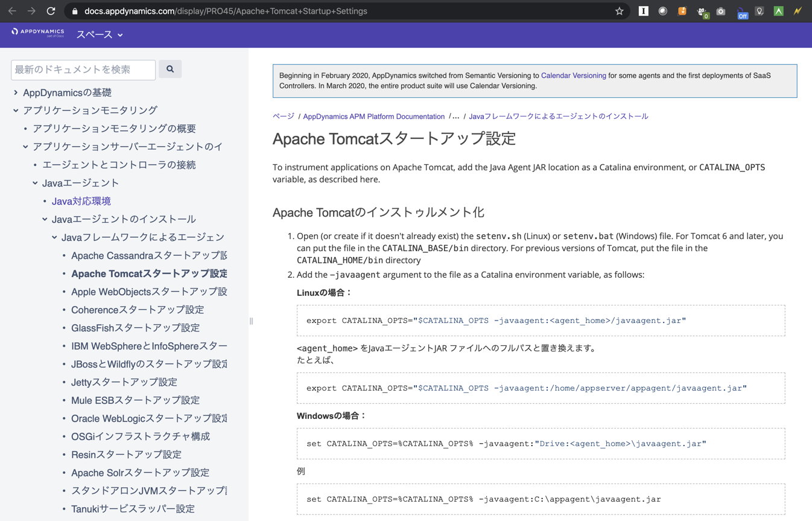Click the browser address bar URL
812x521 pixels.
[226, 11]
